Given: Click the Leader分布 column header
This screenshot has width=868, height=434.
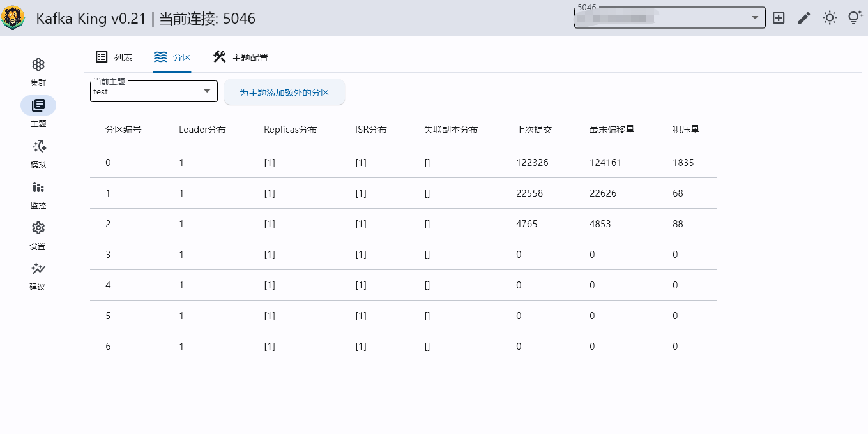Looking at the screenshot, I should (202, 130).
